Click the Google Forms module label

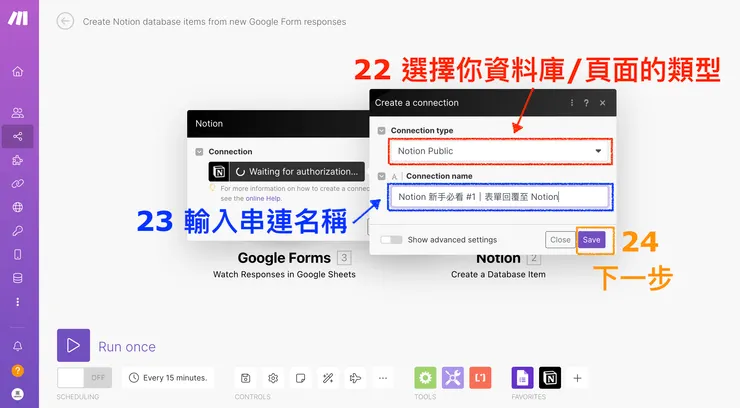284,258
